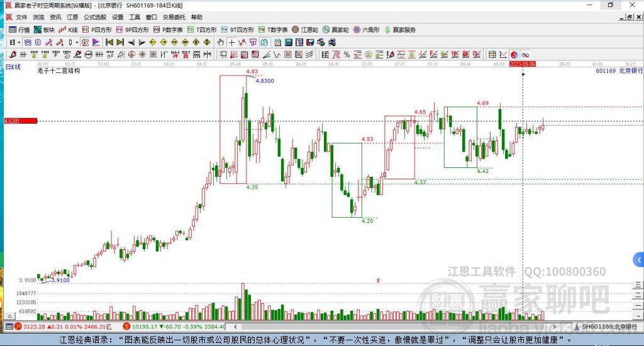Open the T数字表 tool

273,30
